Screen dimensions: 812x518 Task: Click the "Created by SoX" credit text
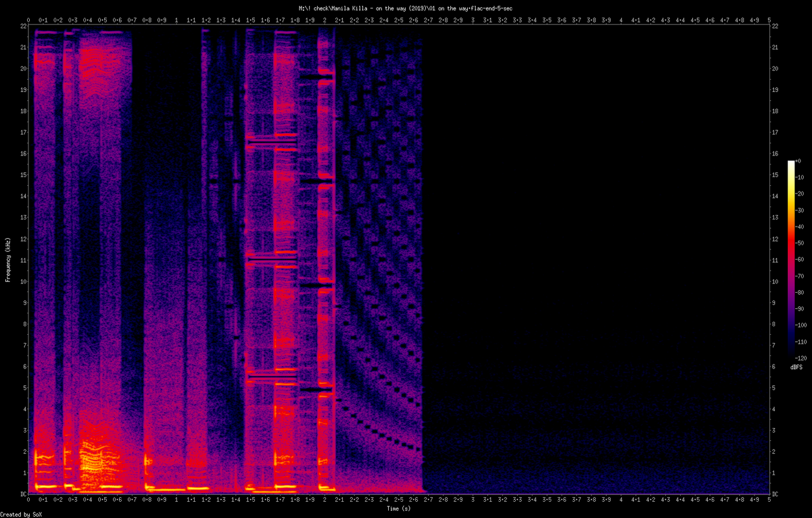[x=21, y=514]
